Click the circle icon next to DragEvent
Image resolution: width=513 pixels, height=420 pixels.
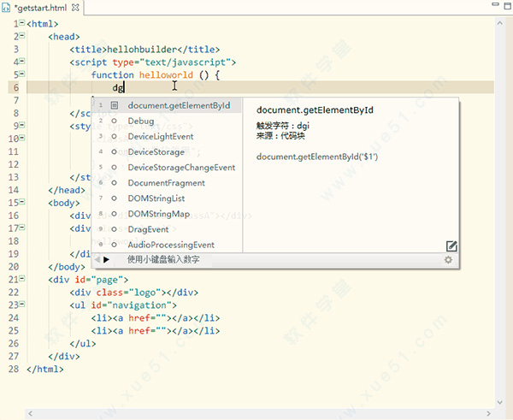pos(114,229)
